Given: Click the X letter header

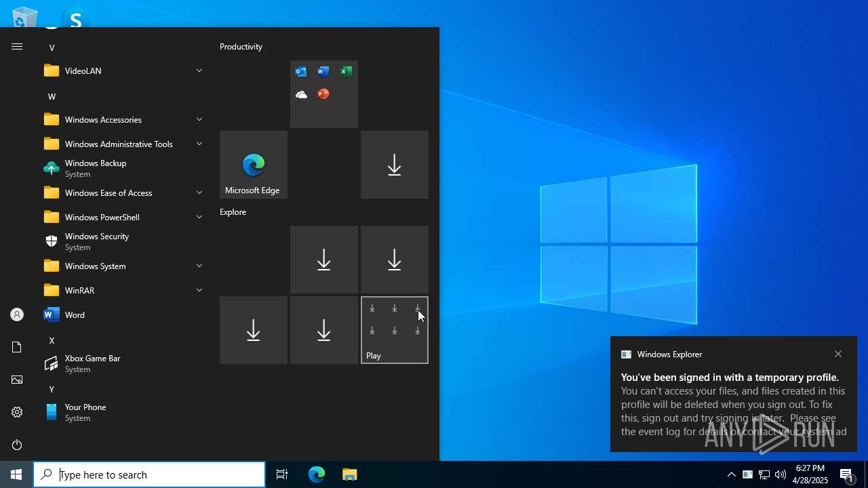Looking at the screenshot, I should [x=52, y=340].
